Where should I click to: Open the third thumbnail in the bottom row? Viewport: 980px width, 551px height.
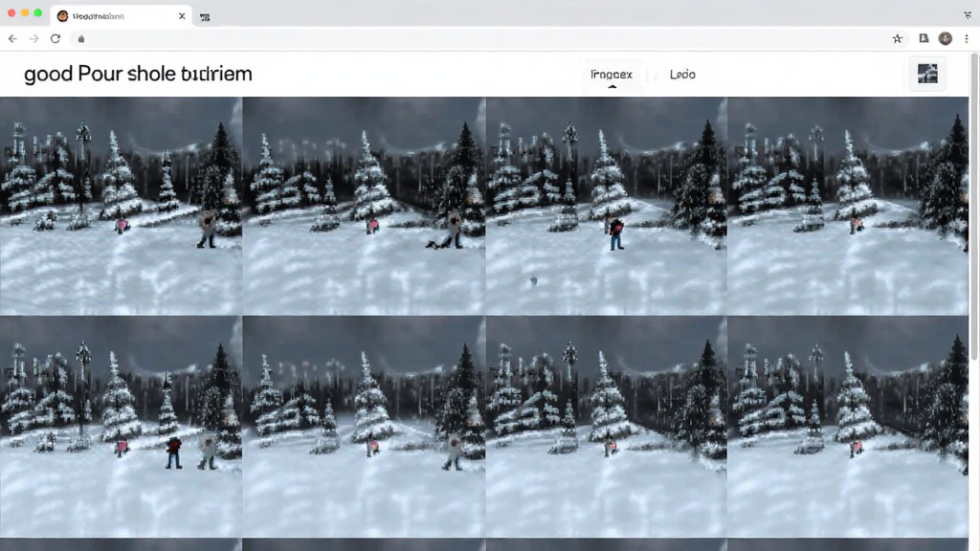(606, 426)
